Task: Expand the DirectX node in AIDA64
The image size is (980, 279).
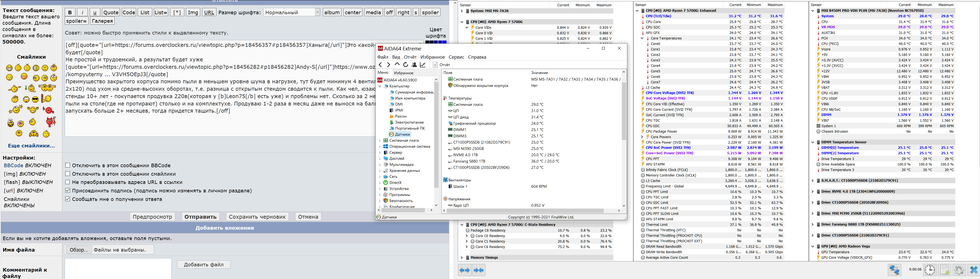Action: (x=380, y=183)
